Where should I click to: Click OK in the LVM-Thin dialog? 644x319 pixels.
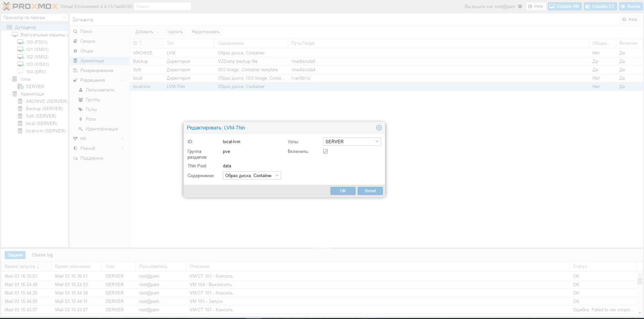343,191
